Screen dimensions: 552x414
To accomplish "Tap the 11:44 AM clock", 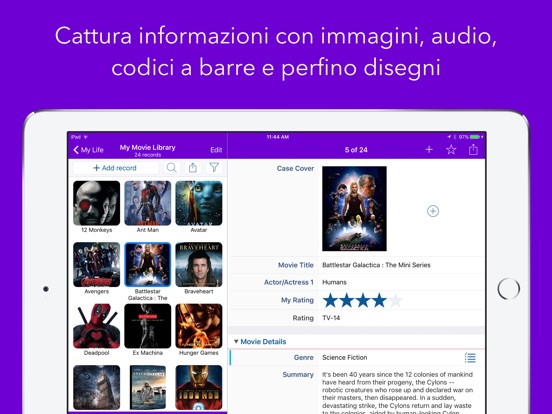I will point(278,137).
